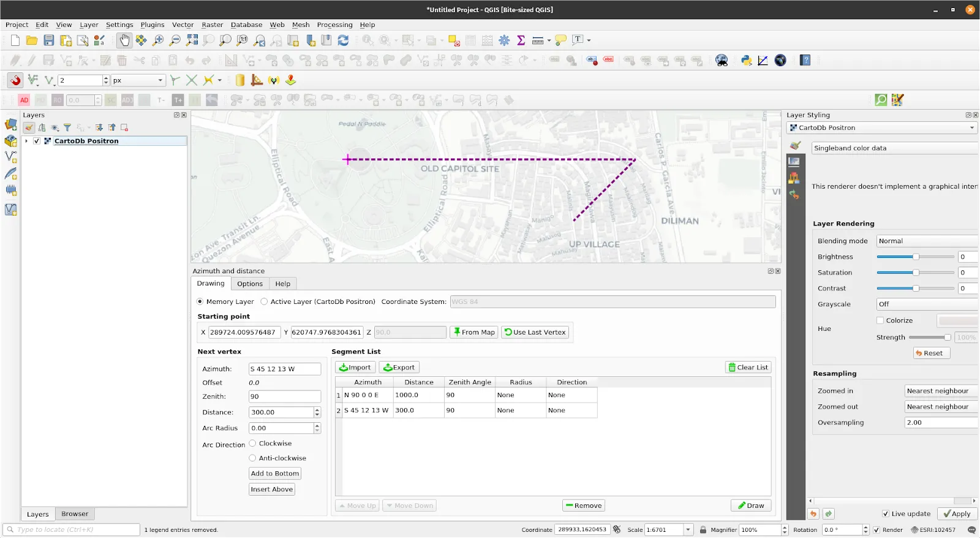This screenshot has width=980, height=538.
Task: Click the Refresh map icon
Action: coord(343,40)
